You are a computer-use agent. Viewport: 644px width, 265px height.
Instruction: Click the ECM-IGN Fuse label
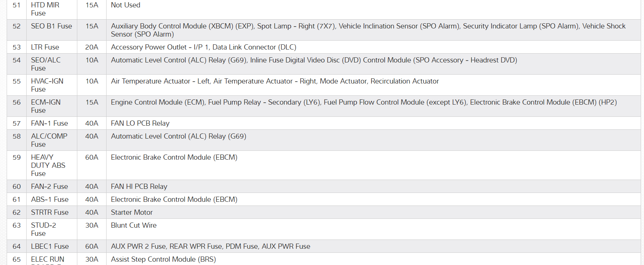(x=45, y=106)
